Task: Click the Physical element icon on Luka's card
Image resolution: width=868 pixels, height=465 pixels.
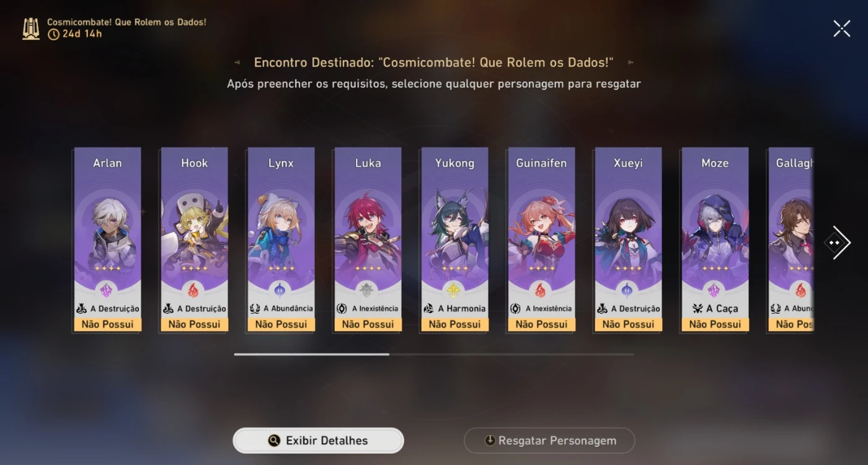Action: (x=367, y=290)
